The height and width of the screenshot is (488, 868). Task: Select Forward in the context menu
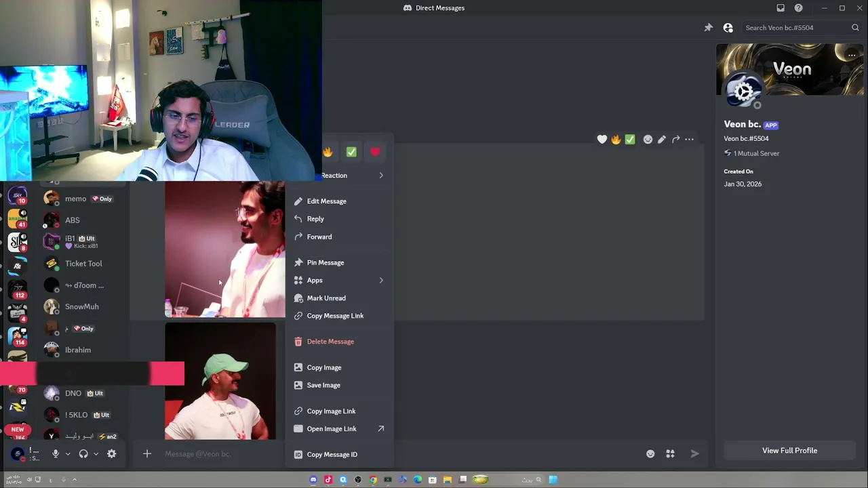[x=339, y=237]
